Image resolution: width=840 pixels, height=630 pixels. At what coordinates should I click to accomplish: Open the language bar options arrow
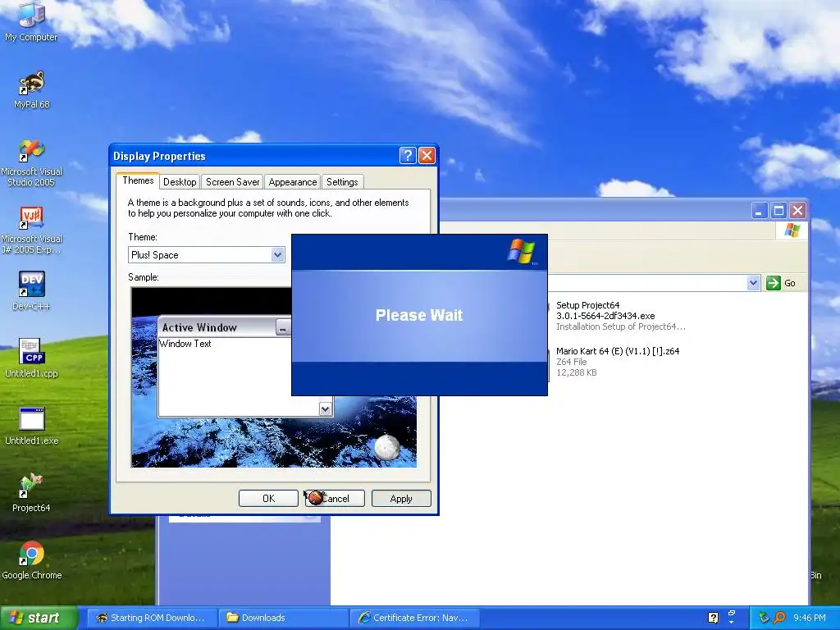tap(732, 622)
